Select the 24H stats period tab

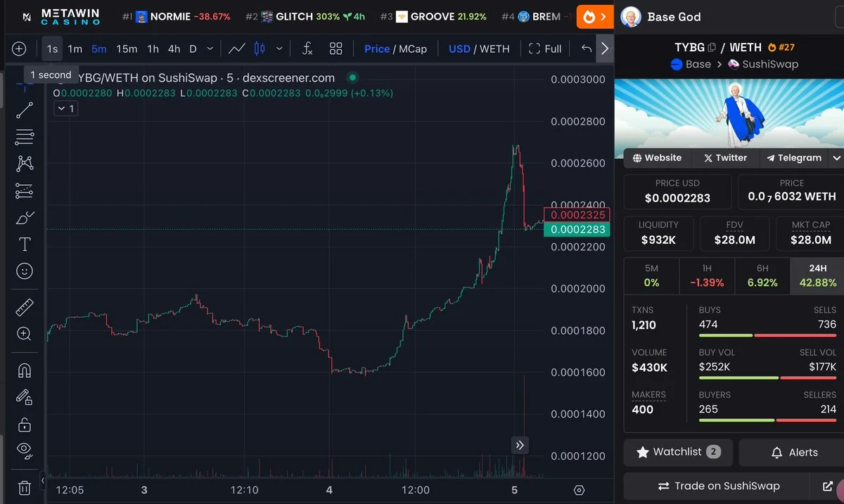[817, 276]
